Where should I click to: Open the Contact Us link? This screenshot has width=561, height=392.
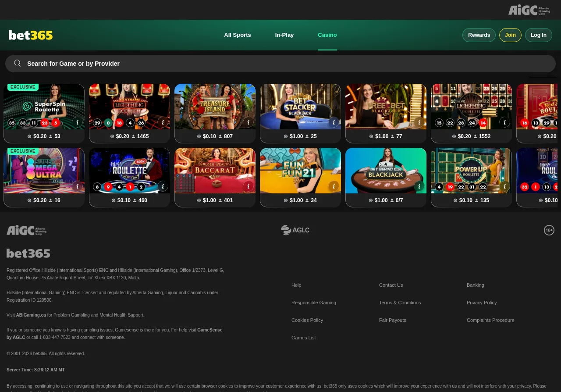pyautogui.click(x=391, y=285)
